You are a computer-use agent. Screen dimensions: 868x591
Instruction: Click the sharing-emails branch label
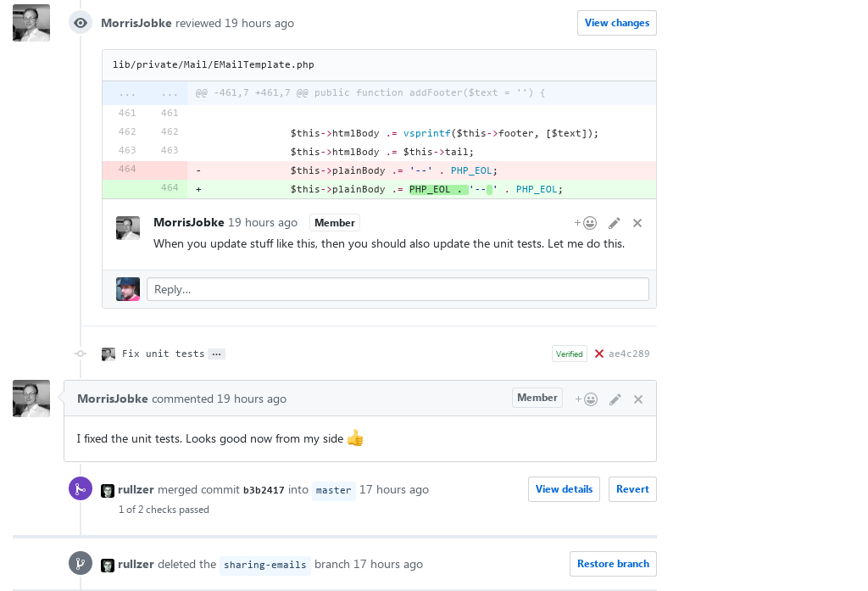tap(264, 565)
